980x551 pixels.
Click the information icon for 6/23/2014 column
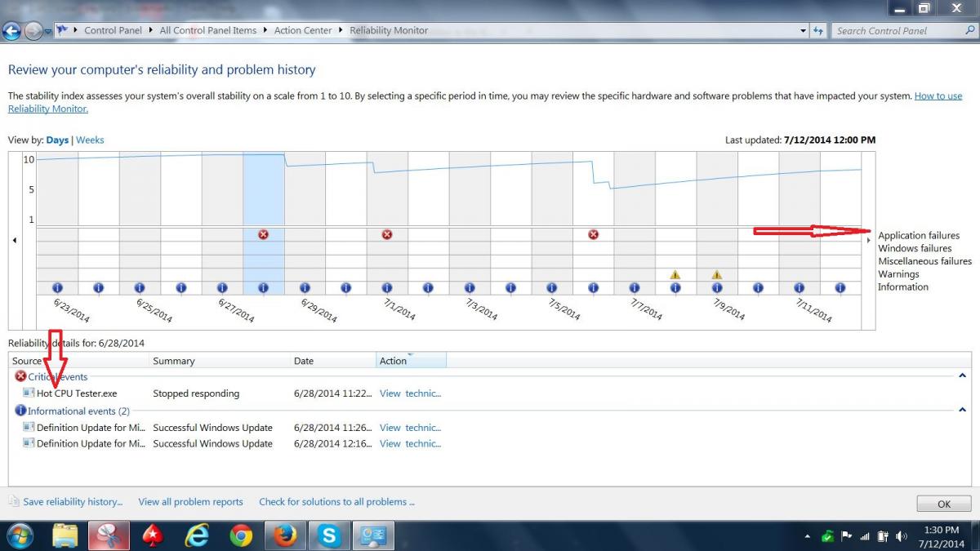(57, 287)
